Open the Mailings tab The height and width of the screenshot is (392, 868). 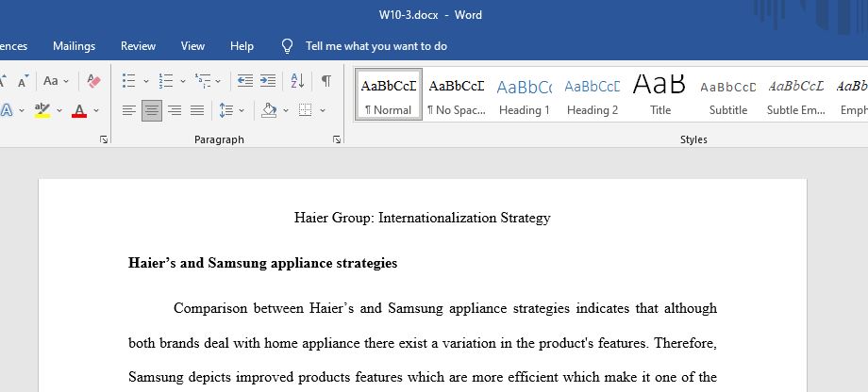point(75,46)
